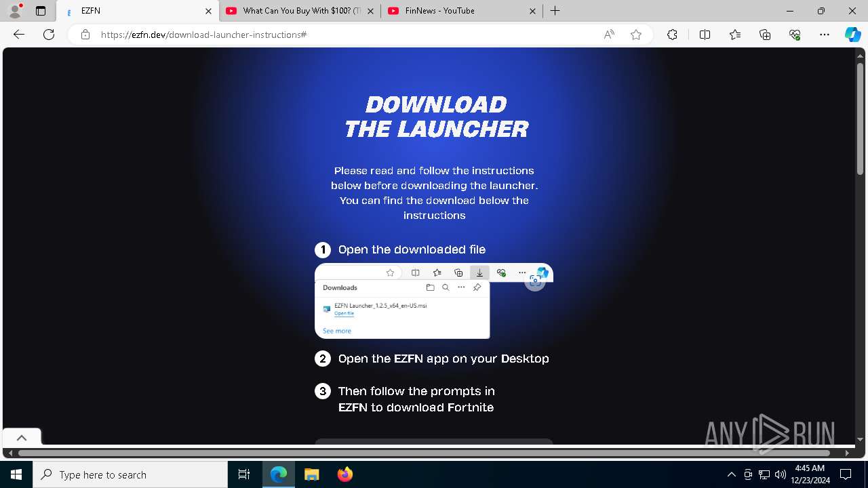Open a new tab
Screen dimensions: 868x488
555,11
